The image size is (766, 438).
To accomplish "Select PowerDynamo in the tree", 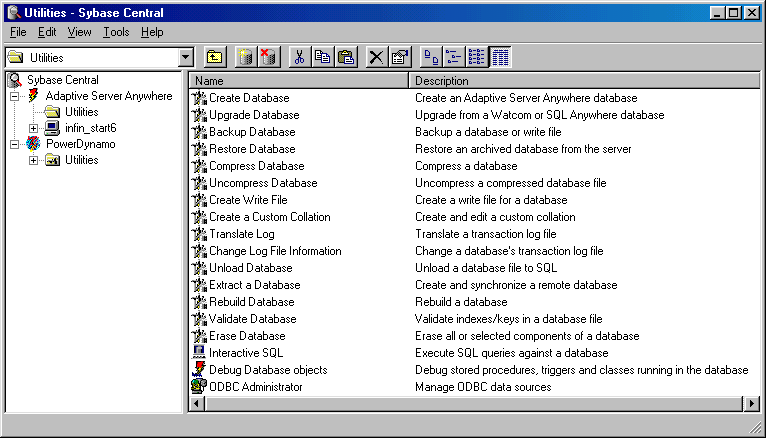I will (81, 145).
